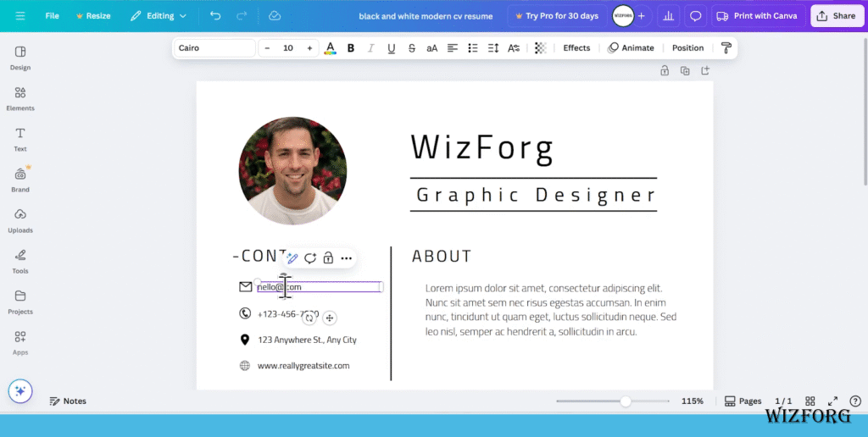This screenshot has height=437, width=868.
Task: Select Print with Canva
Action: 757,16
